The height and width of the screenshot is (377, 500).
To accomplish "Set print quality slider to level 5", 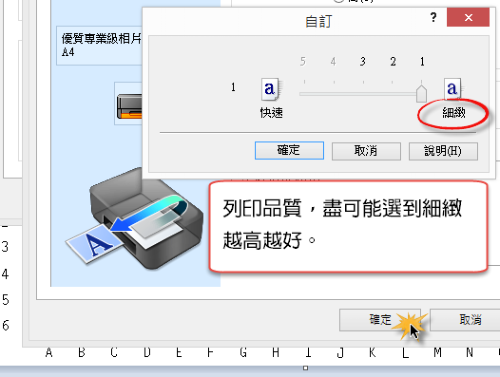I will pyautogui.click(x=304, y=94).
